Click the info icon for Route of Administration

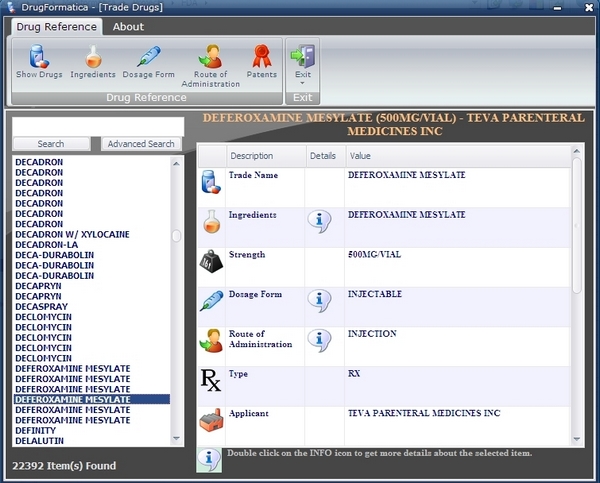click(x=319, y=340)
